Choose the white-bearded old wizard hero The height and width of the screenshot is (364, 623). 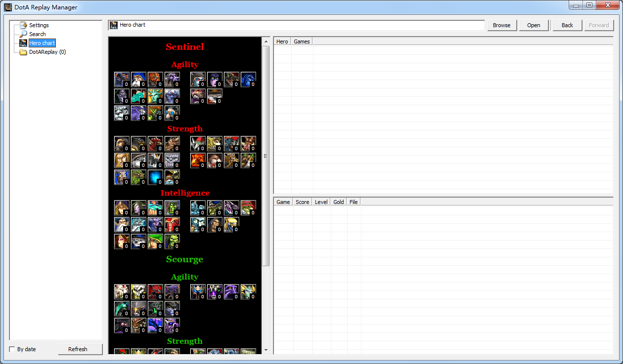(122, 225)
